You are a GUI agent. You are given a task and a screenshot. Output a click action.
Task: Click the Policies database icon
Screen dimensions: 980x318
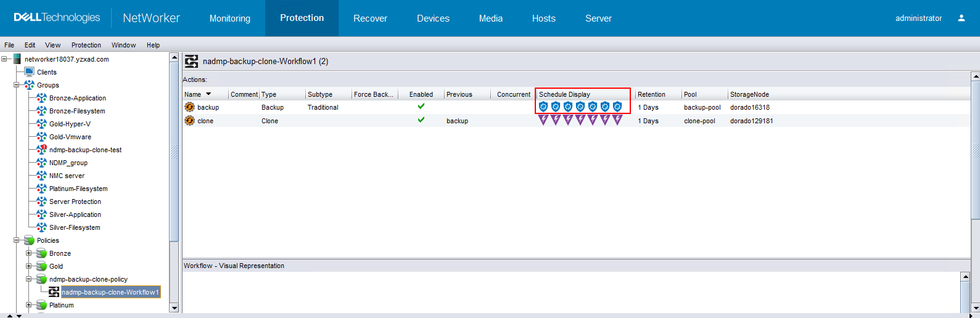[29, 240]
